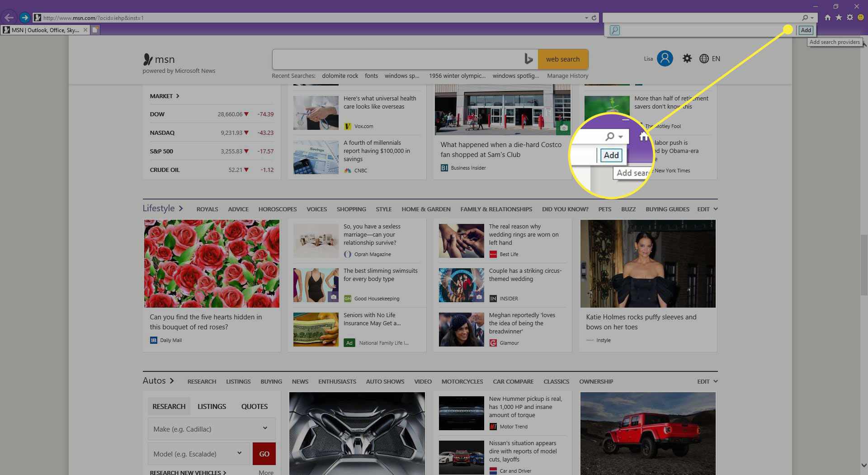Click the INSIDER source icon
Screen dimensions: 868x475
pos(493,299)
